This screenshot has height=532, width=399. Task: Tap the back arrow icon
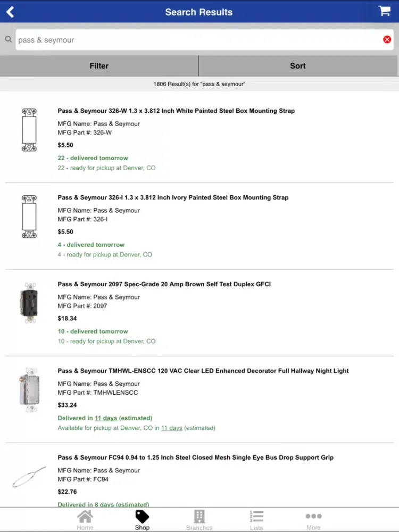pos(10,12)
